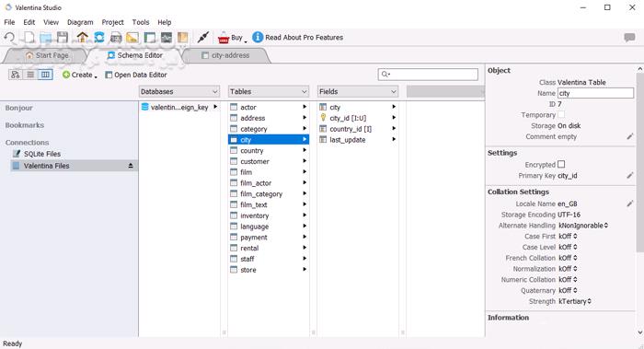The image size is (644, 349).
Task: Click the Name field containing city
Action: tap(595, 93)
